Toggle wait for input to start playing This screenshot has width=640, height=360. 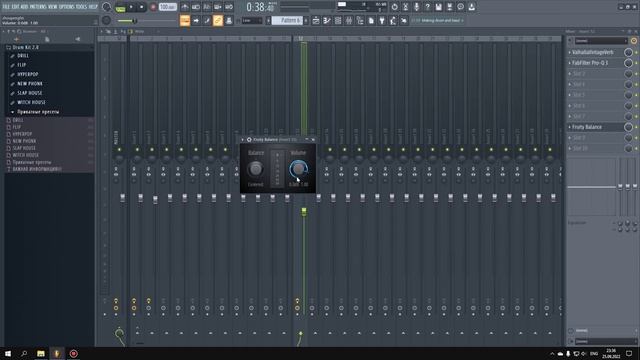click(196, 7)
